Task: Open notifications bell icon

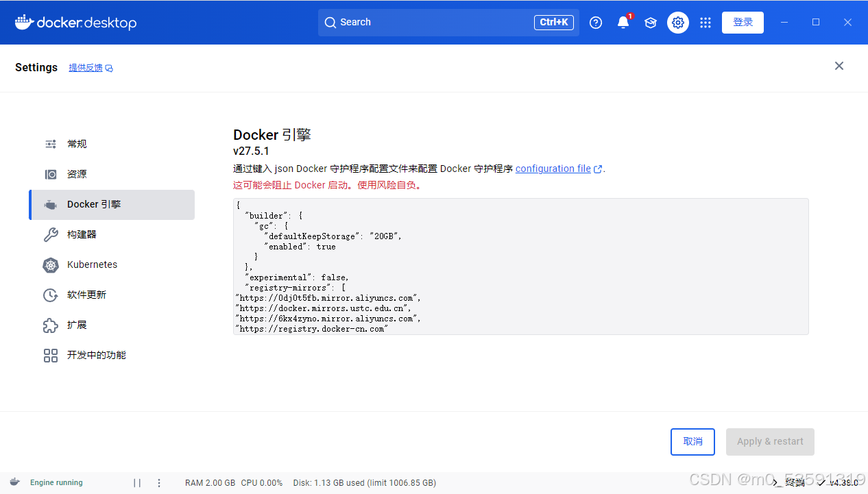Action: [x=623, y=23]
